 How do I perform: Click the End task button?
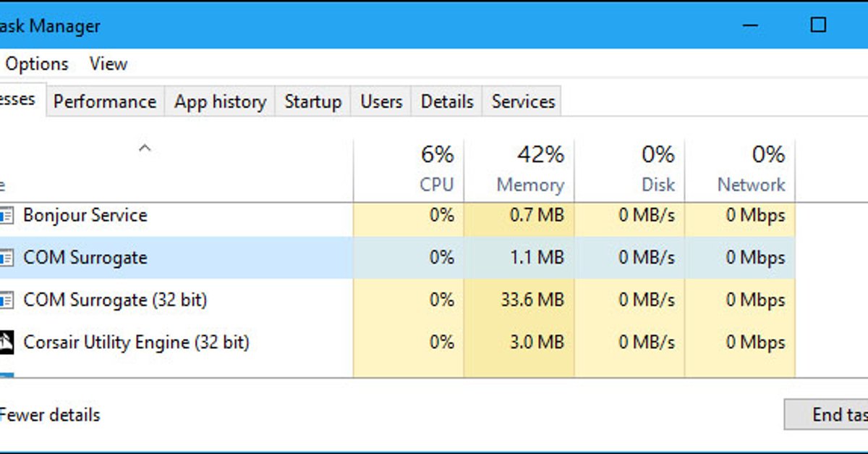coord(826,415)
